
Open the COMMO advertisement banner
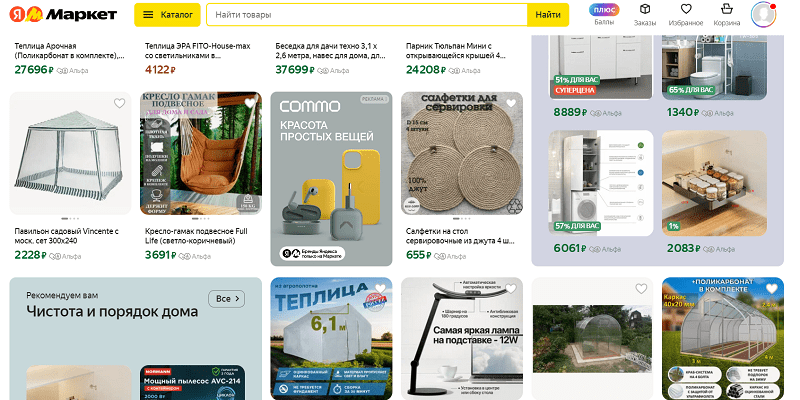coord(331,179)
